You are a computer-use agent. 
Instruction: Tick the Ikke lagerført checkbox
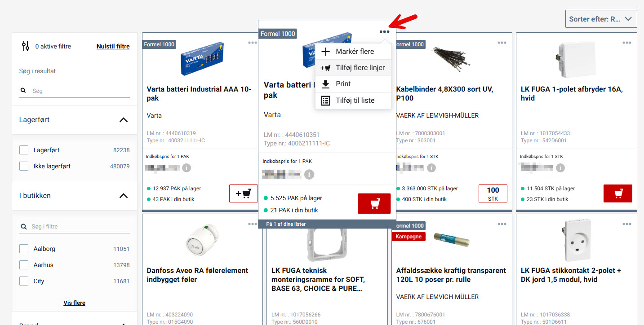[x=24, y=166]
